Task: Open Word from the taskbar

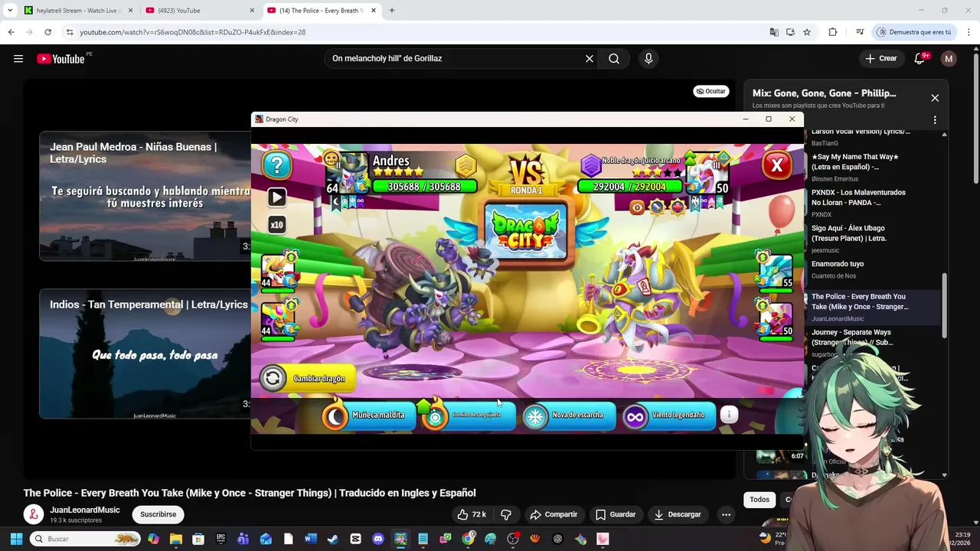Action: click(x=310, y=539)
